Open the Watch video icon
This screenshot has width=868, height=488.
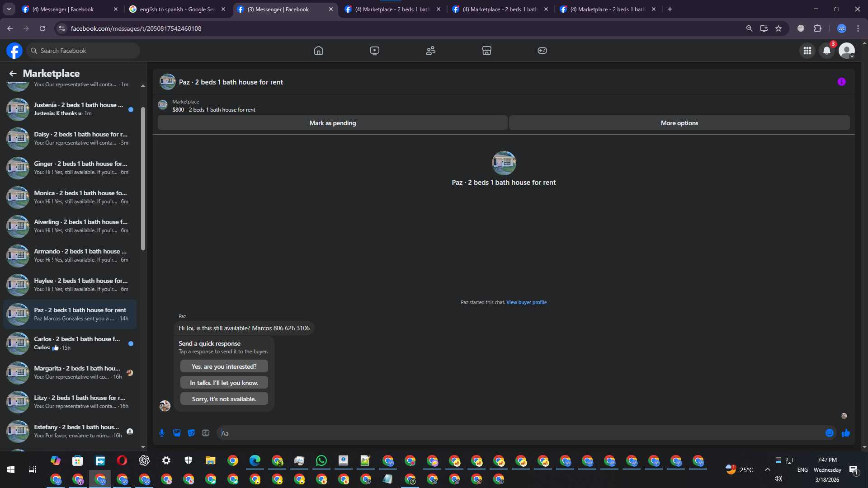(374, 51)
